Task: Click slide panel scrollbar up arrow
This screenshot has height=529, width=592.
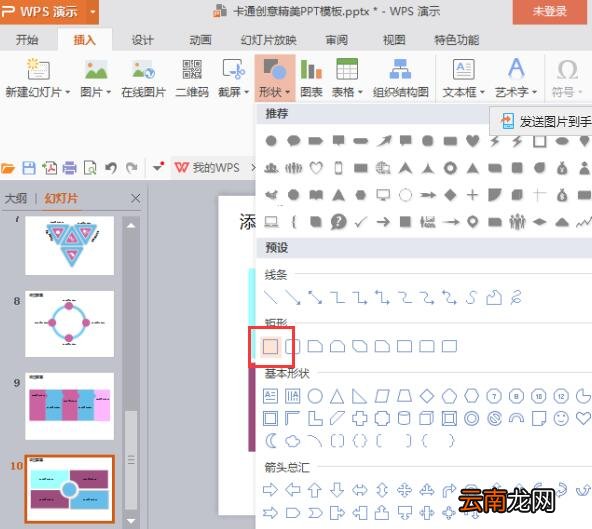Action: (x=131, y=225)
